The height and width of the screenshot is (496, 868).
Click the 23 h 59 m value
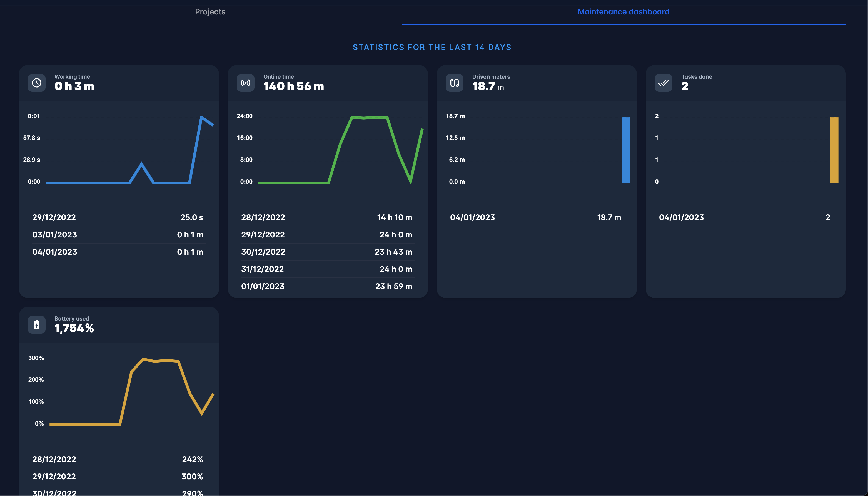[394, 286]
